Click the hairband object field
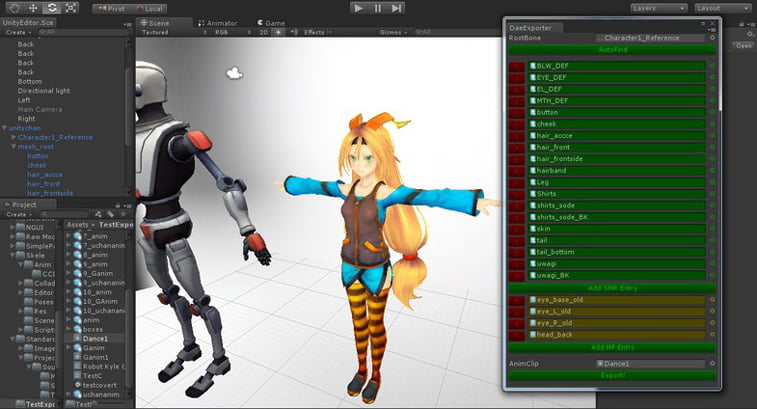Image resolution: width=757 pixels, height=409 pixels. pyautogui.click(x=617, y=170)
